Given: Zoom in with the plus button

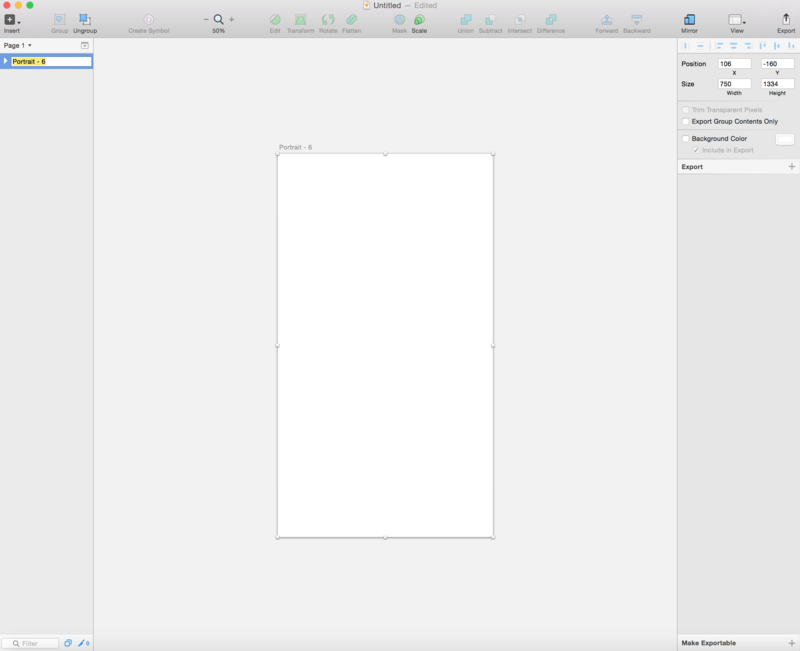Looking at the screenshot, I should tap(232, 19).
